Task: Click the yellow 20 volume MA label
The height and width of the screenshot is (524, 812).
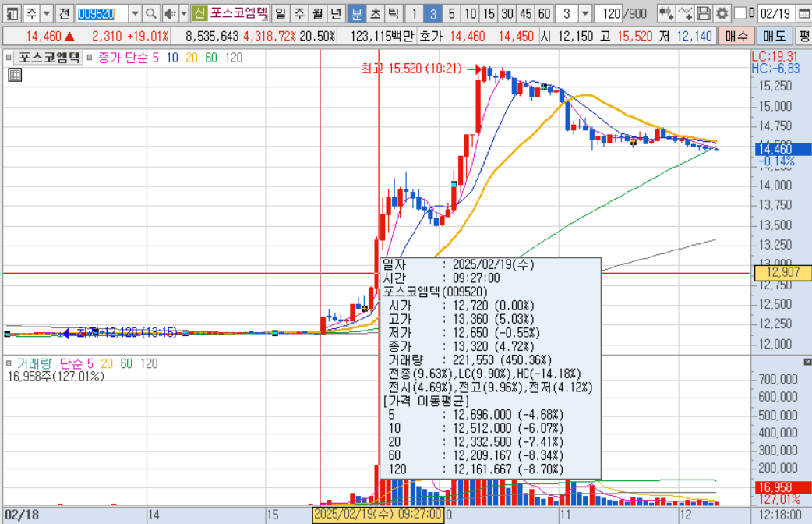Action: (107, 363)
